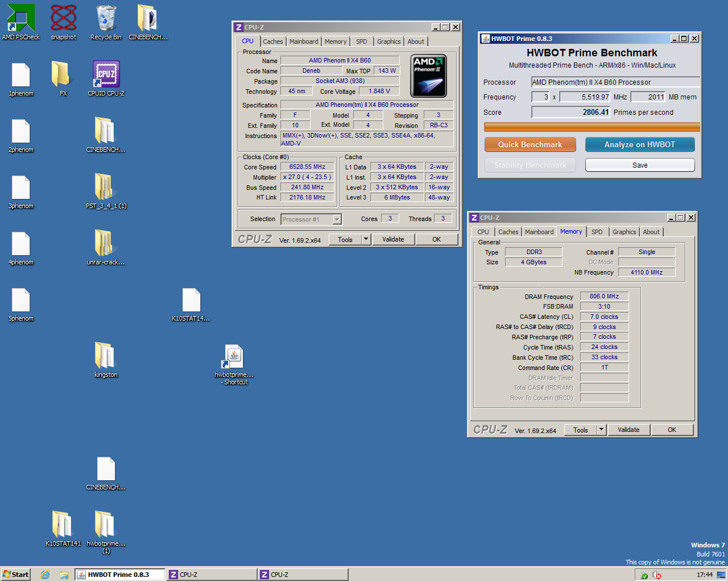Open the hwbotprime (1) zip folder
The width and height of the screenshot is (728, 582).
pyautogui.click(x=106, y=532)
